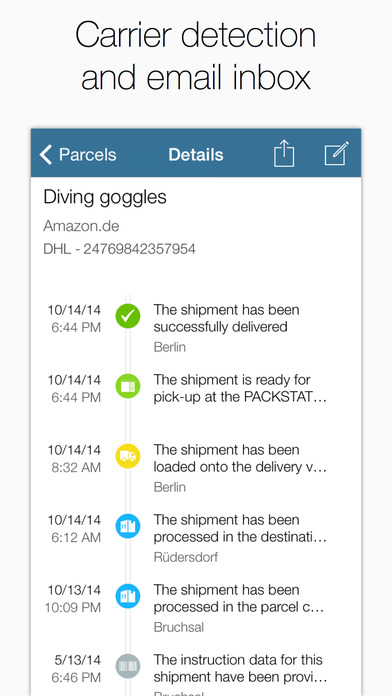Select the blue icon for Bruchsal event

click(128, 597)
